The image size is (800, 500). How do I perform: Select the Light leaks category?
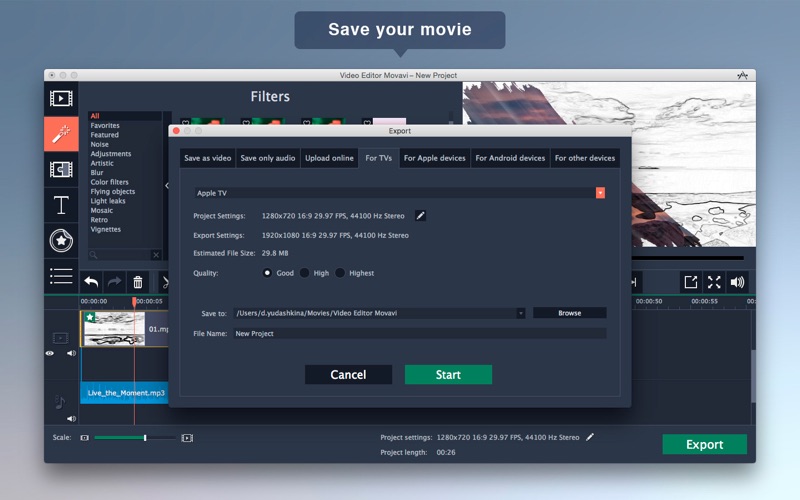click(108, 201)
